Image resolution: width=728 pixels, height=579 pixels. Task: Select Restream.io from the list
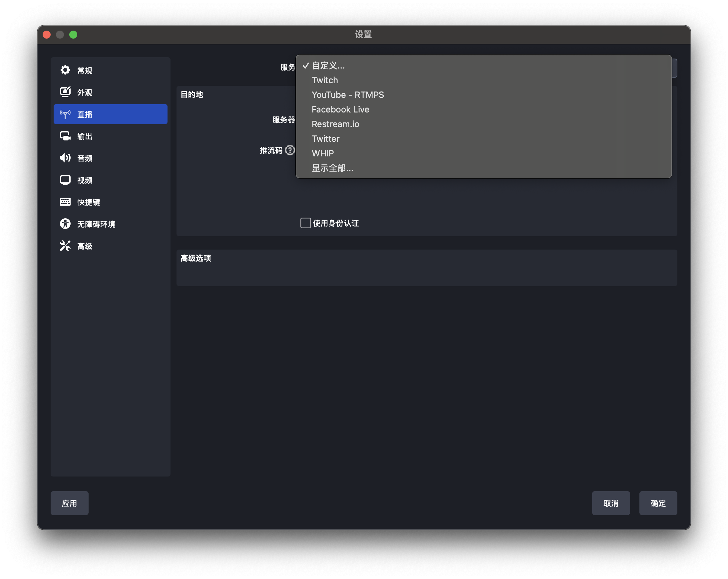[x=484, y=124]
